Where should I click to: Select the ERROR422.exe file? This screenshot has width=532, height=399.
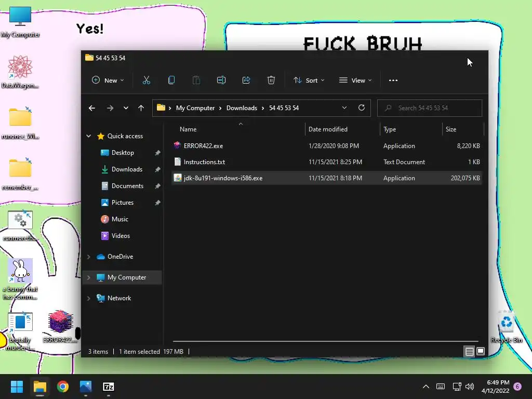coord(327,146)
